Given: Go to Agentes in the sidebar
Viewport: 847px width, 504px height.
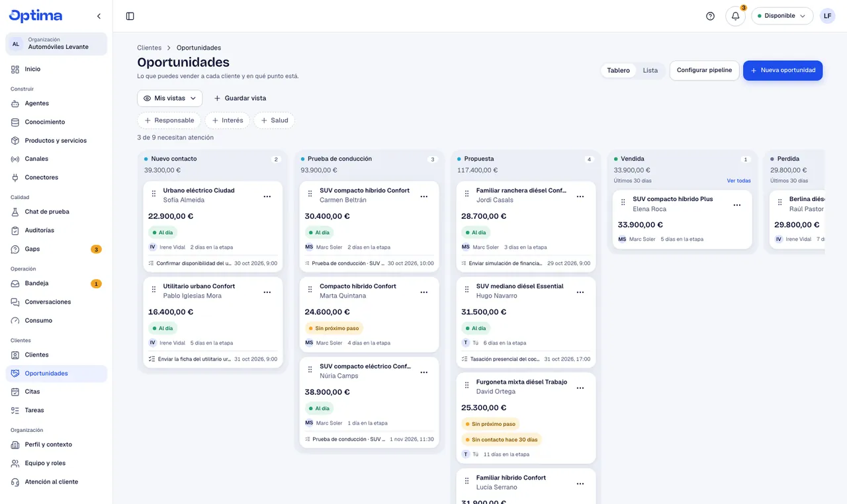Looking at the screenshot, I should [x=56, y=103].
